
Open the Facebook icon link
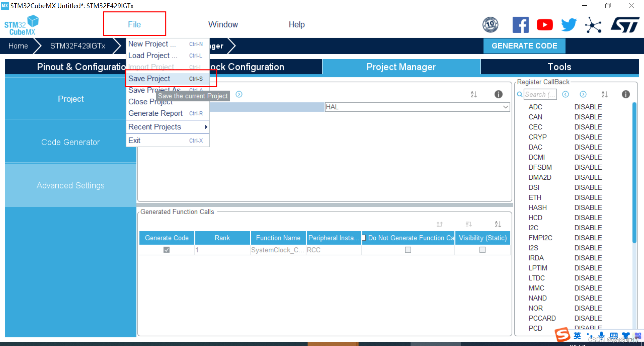coord(521,25)
